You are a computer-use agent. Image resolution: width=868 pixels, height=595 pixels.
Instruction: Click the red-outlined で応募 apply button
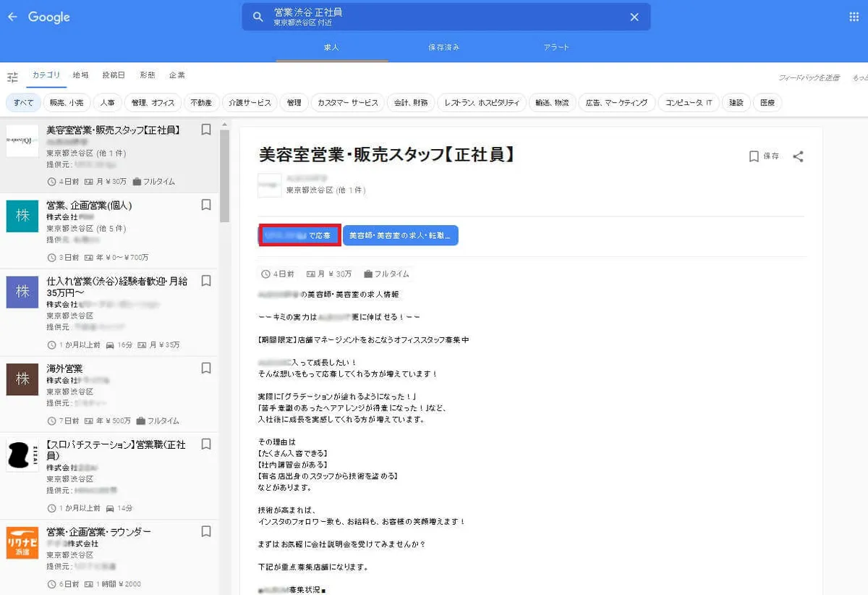tap(299, 236)
